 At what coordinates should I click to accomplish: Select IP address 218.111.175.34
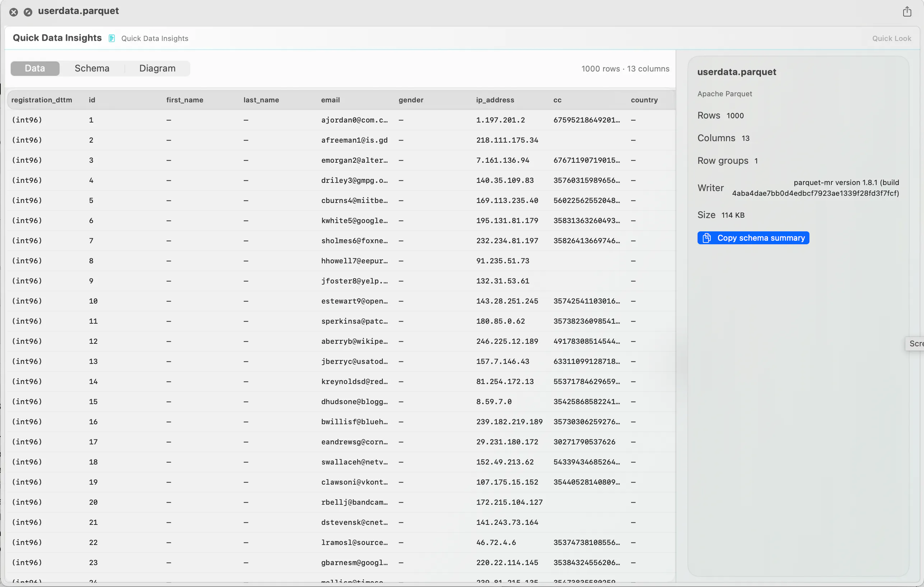point(507,140)
